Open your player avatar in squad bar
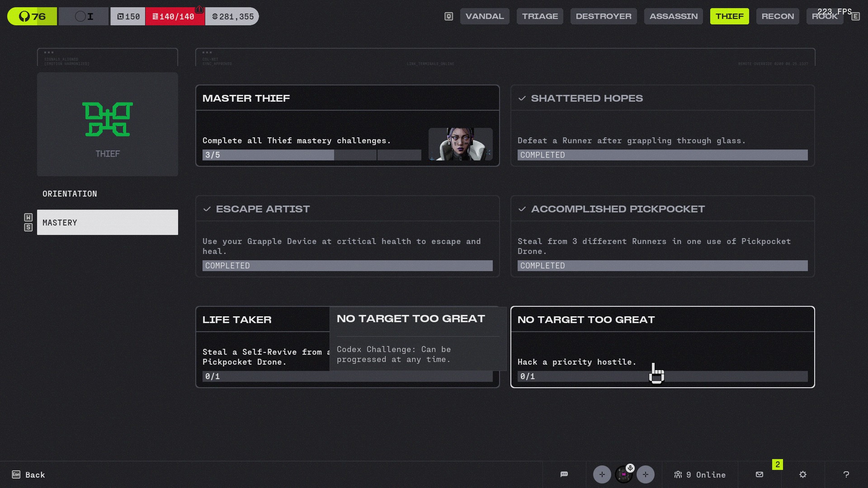The width and height of the screenshot is (868, 488). point(624,474)
